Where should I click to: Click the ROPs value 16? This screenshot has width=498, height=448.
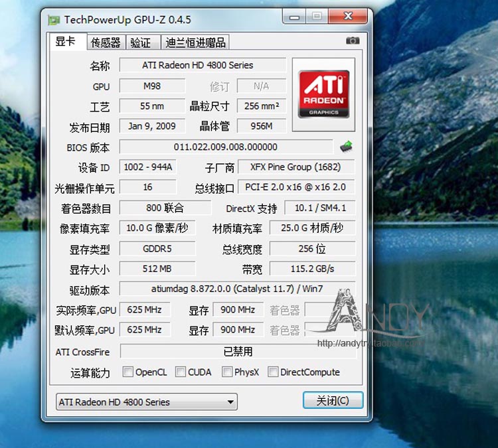(x=148, y=187)
